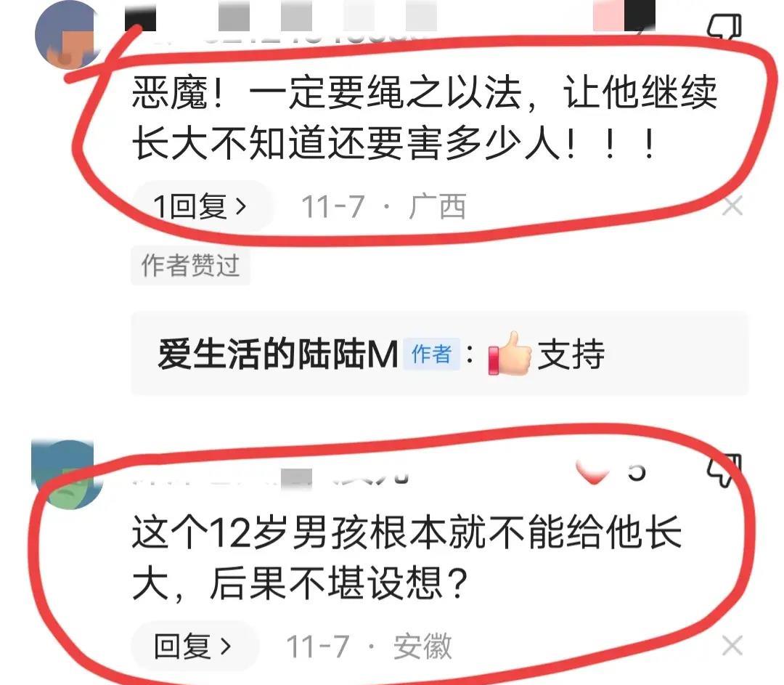
Task: Click the dislike icon on the first comment
Action: click(x=724, y=26)
